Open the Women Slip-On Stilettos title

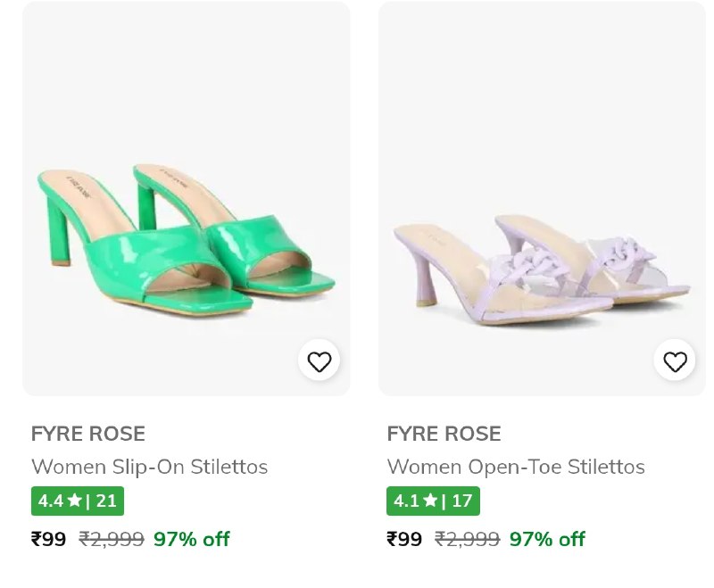[149, 467]
